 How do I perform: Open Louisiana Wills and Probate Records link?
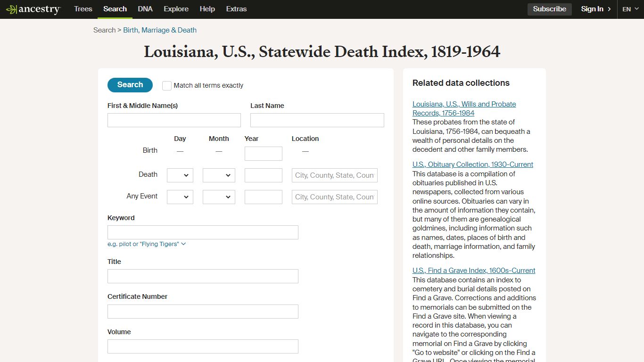pyautogui.click(x=464, y=108)
